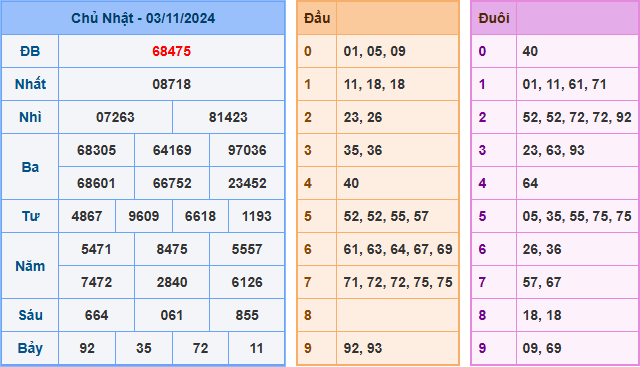Select the Tư prize label
The width and height of the screenshot is (640, 367).
click(x=30, y=216)
